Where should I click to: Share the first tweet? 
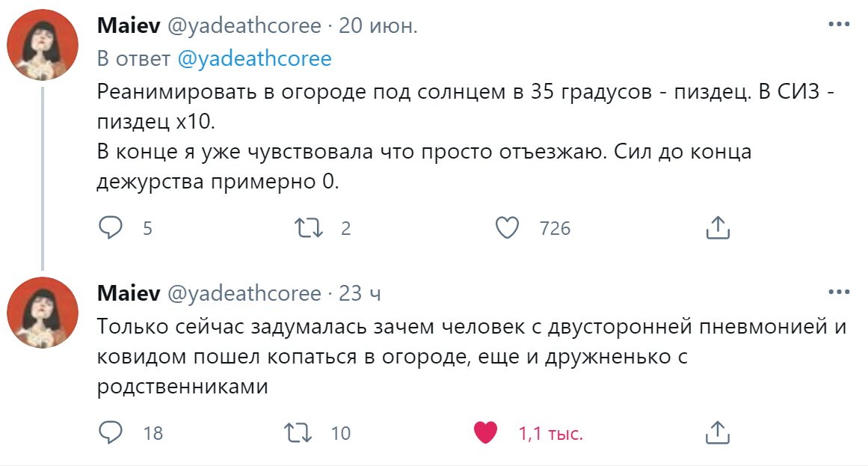point(717,228)
